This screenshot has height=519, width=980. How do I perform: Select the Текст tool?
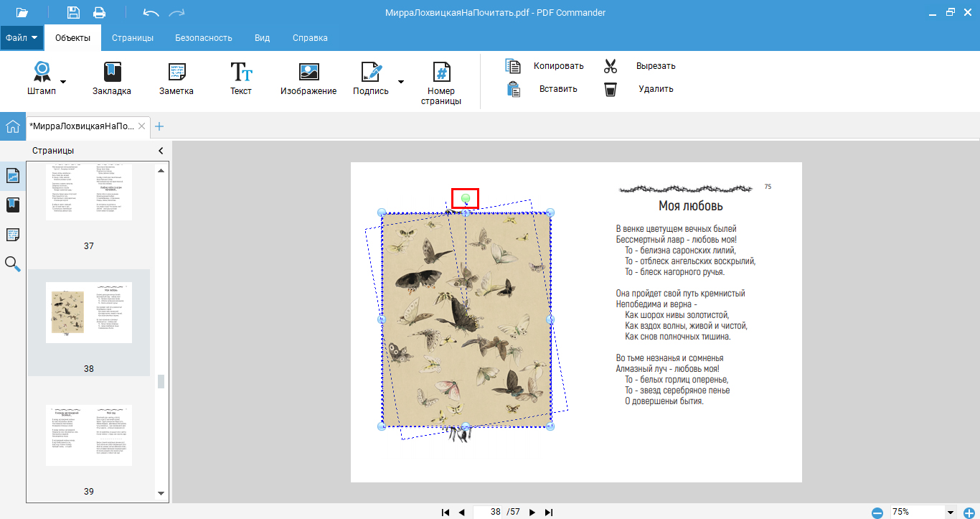coord(241,78)
